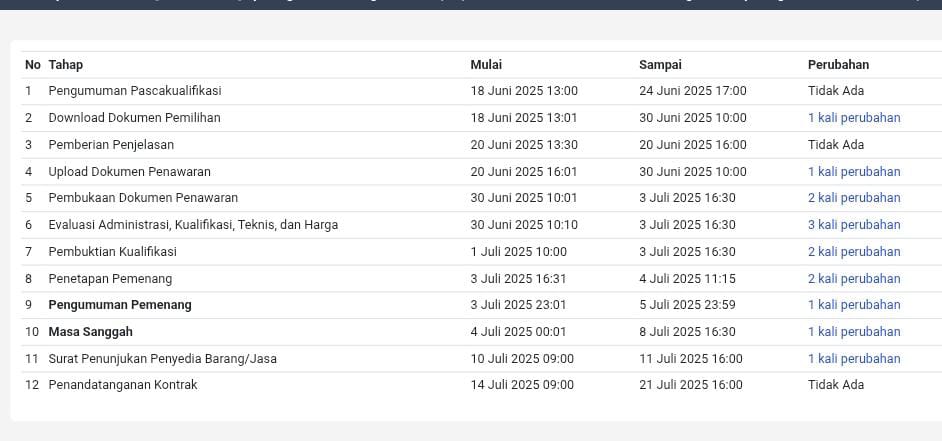Image resolution: width=942 pixels, height=441 pixels.
Task: View 2 kali perubahan for Pembukaan Dokumen Penawaran
Action: [854, 198]
